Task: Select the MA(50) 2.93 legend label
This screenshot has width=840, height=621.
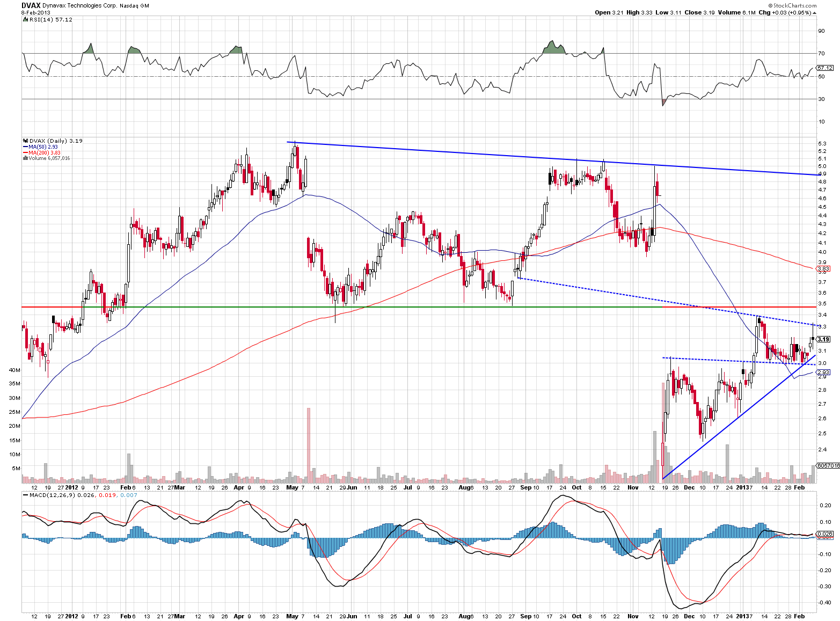Action: pyautogui.click(x=43, y=147)
